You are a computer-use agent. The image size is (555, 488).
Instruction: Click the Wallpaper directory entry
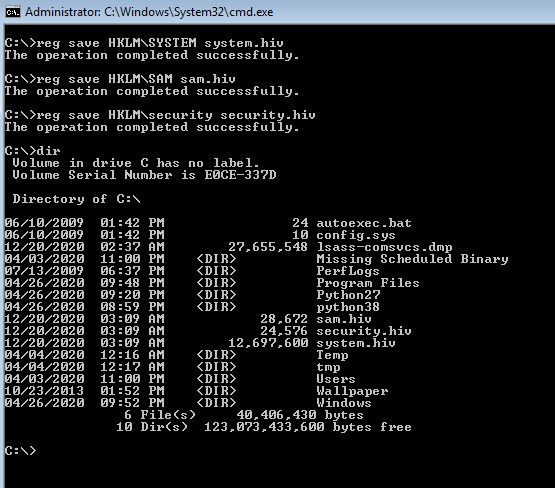click(x=352, y=391)
